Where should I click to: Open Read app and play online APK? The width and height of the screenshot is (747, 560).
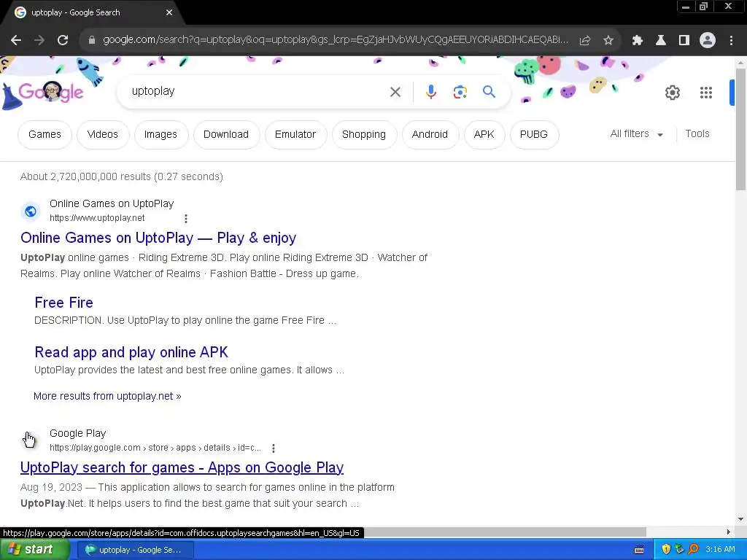(131, 352)
